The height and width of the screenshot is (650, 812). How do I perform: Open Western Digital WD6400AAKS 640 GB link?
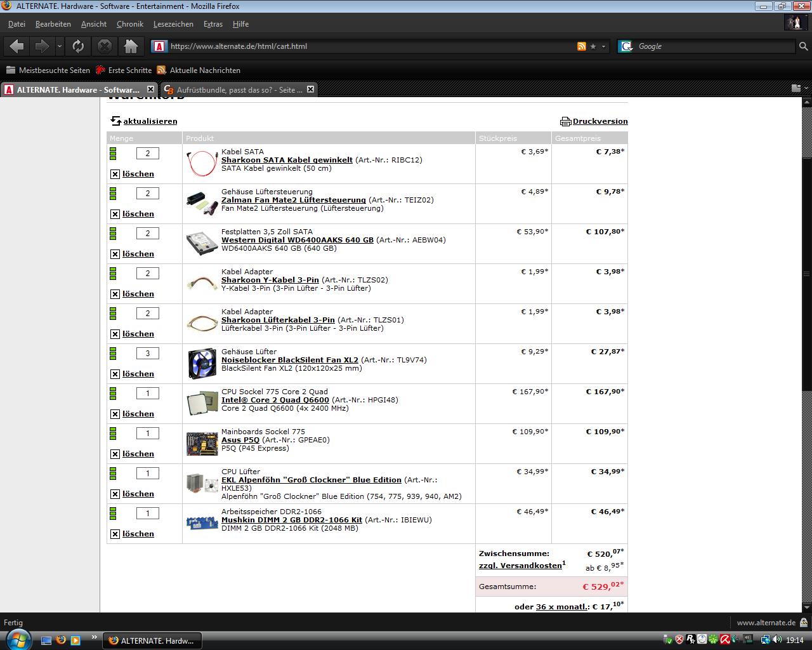point(298,240)
